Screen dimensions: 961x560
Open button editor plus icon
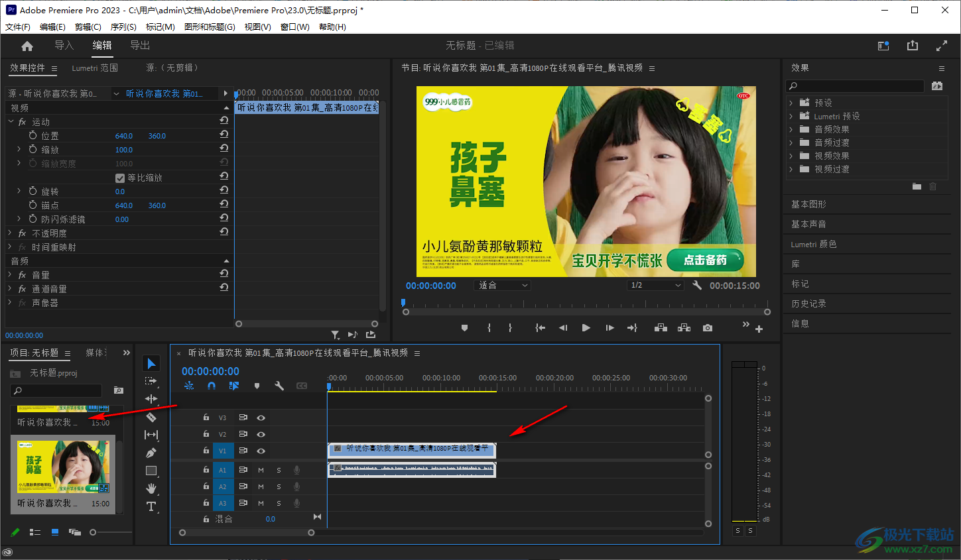(759, 329)
